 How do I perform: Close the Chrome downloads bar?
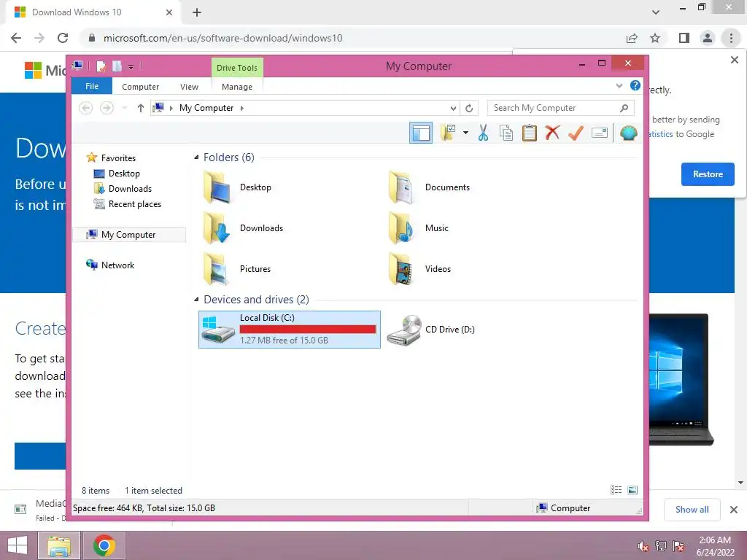point(734,510)
